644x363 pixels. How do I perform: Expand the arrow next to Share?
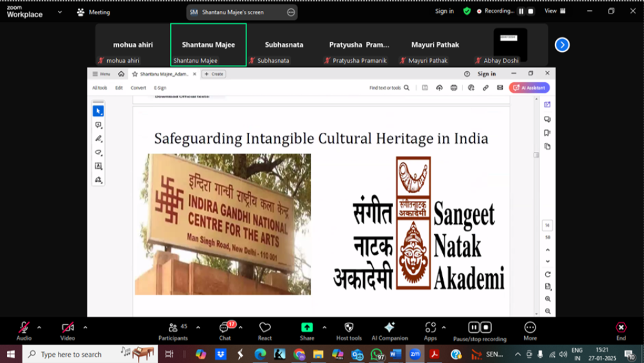coord(324,327)
